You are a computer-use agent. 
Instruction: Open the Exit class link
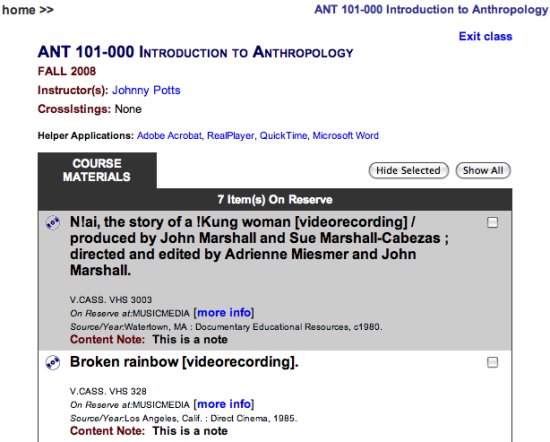[x=485, y=36]
